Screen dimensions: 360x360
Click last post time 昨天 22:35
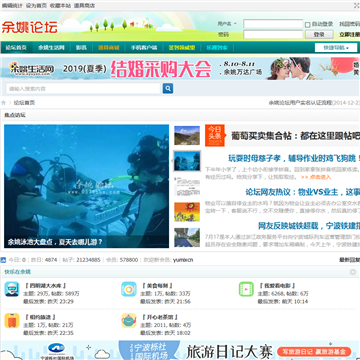[60, 333]
